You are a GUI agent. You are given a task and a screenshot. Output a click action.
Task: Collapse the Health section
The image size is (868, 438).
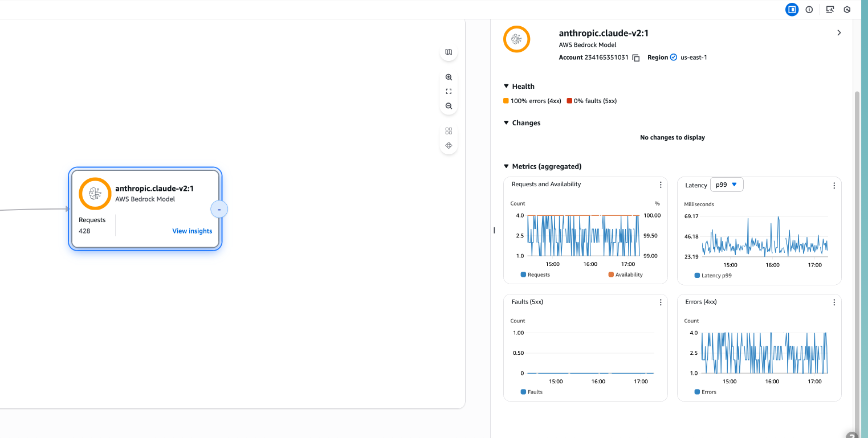click(506, 86)
